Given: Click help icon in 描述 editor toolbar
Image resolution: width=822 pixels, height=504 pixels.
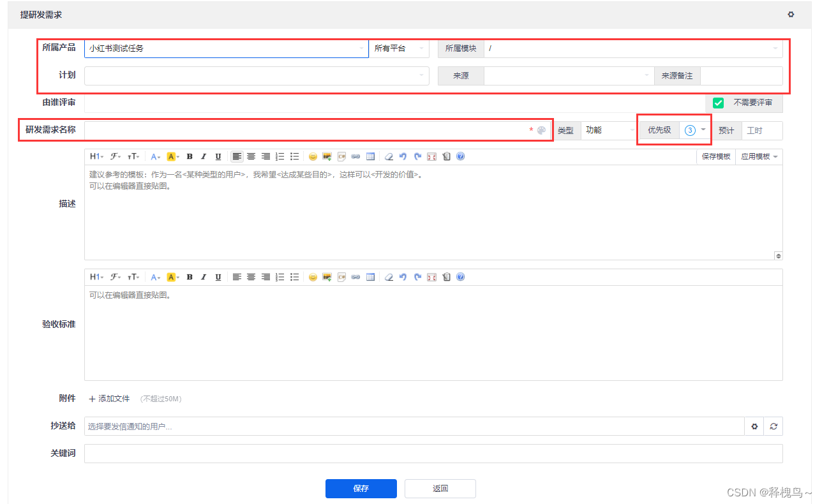Looking at the screenshot, I should (x=461, y=156).
